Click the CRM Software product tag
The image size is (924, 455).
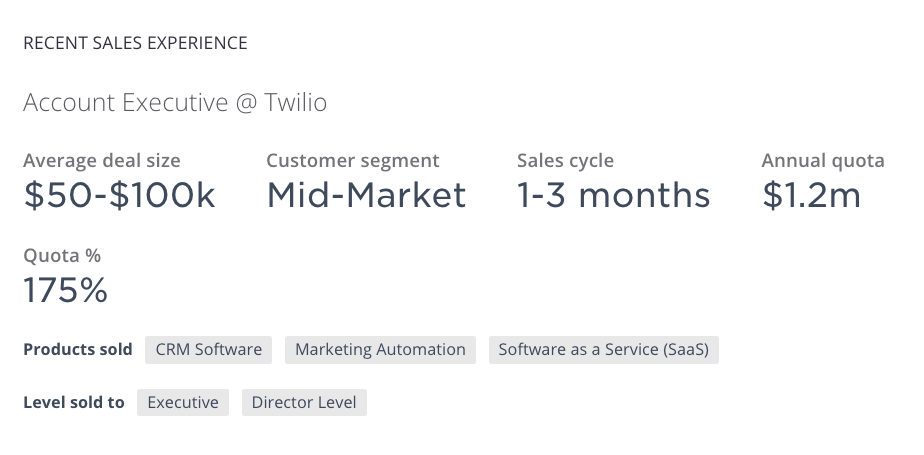coord(209,350)
